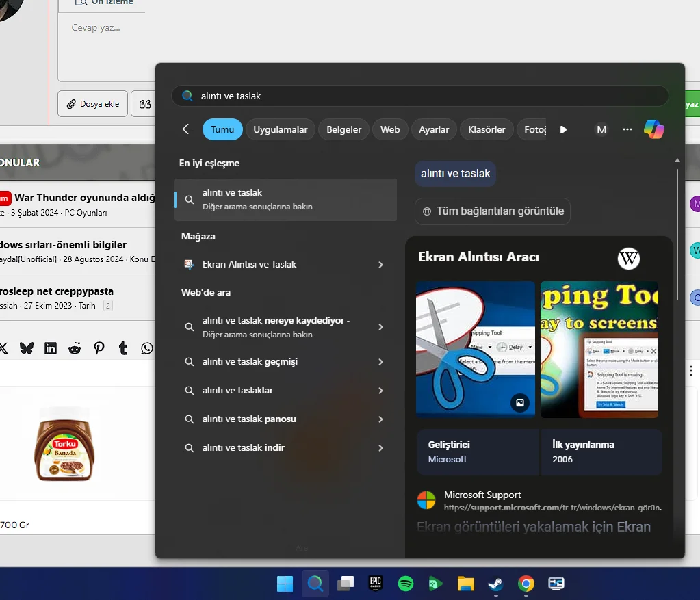Share via LinkedIn icon on forum page
Screen dimensions: 700x600
[x=51, y=348]
